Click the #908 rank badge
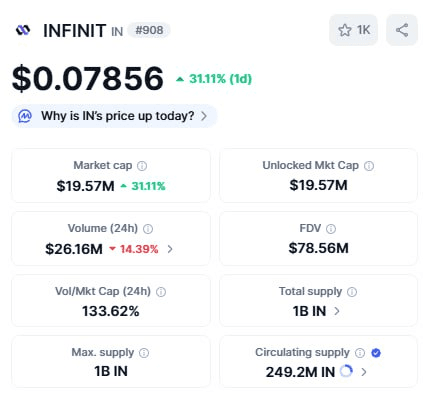 pos(149,30)
